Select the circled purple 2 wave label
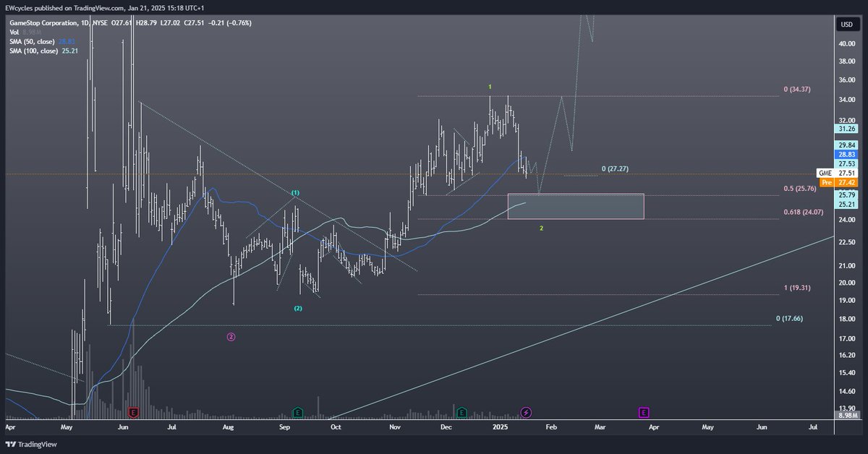The image size is (868, 454). 231,336
